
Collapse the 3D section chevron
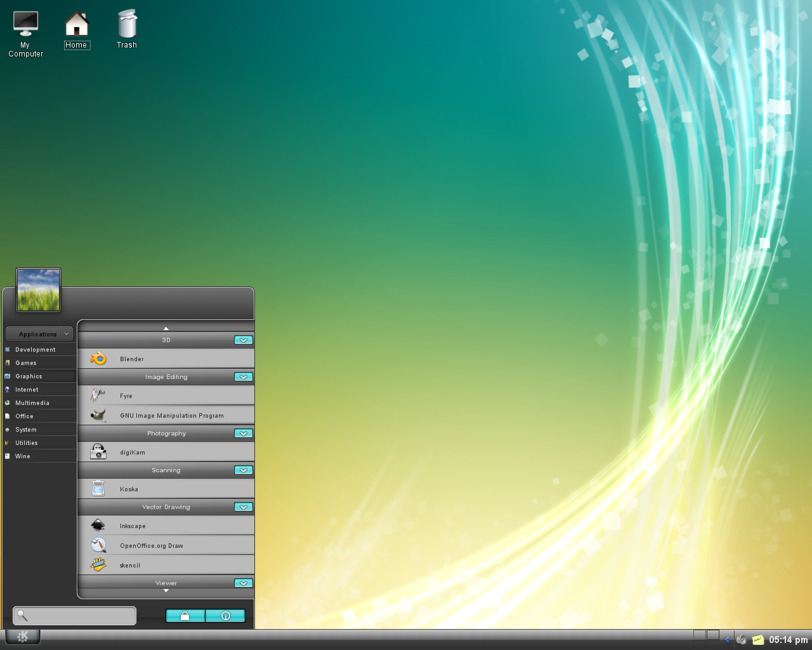(x=244, y=340)
